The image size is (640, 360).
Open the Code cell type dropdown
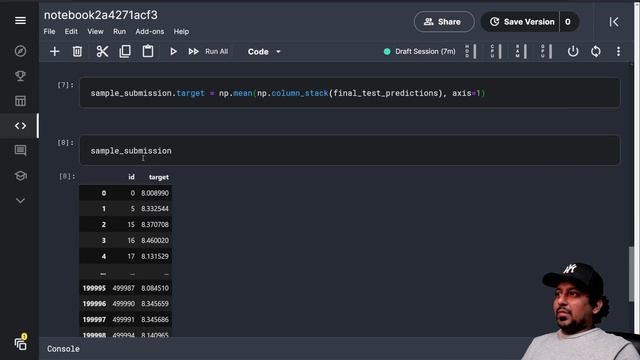264,52
